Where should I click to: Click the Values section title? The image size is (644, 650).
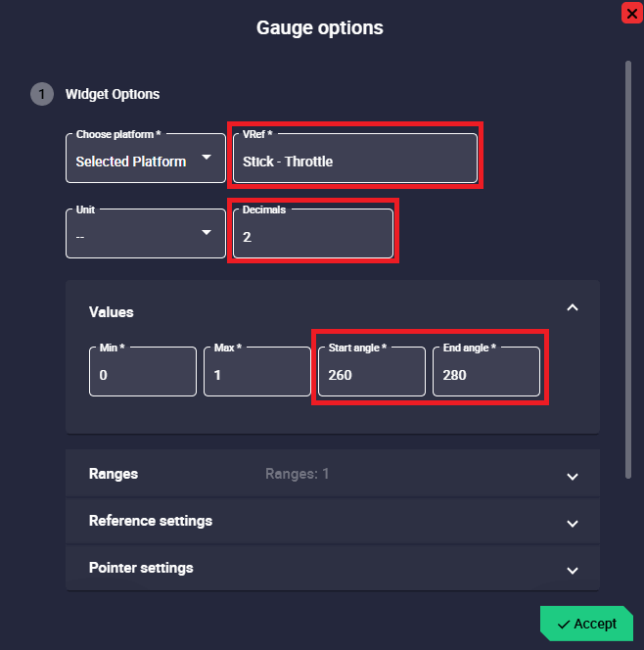112,312
